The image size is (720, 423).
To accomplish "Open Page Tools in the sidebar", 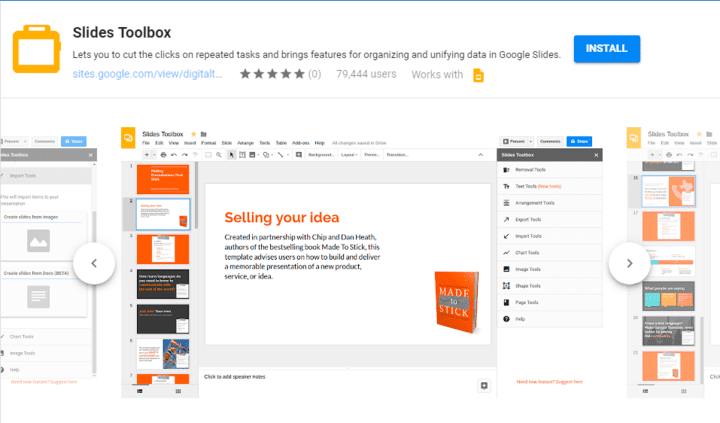I will (550, 302).
